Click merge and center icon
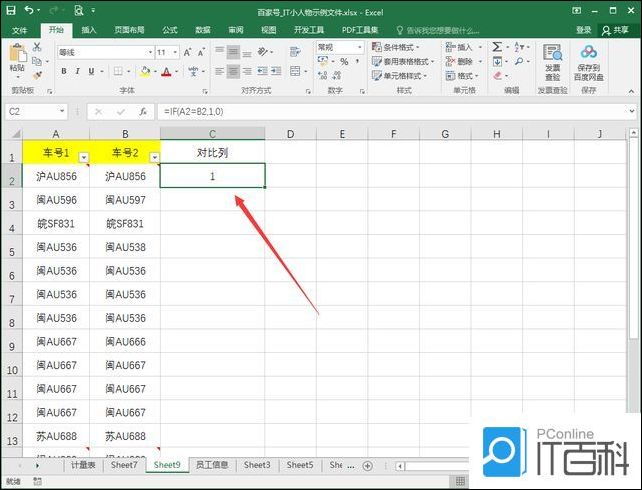Screen dimensions: 642x490 click(x=295, y=71)
